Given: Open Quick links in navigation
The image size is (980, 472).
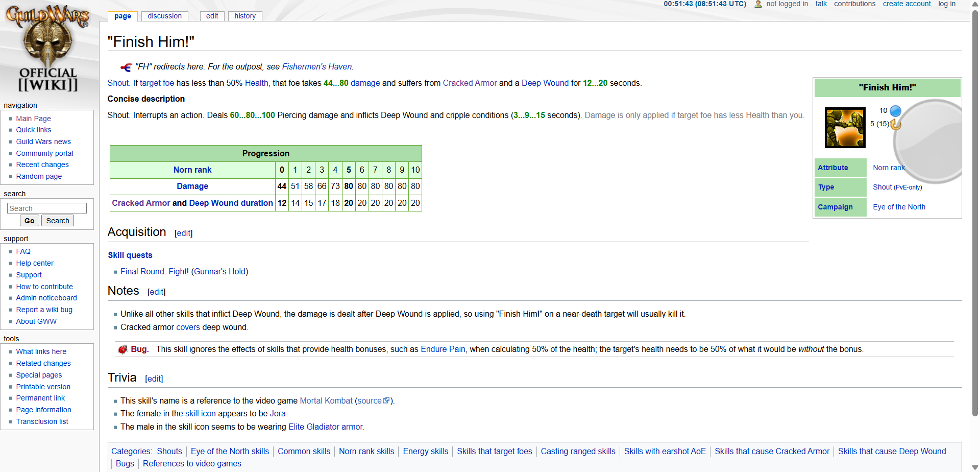Looking at the screenshot, I should coord(34,130).
